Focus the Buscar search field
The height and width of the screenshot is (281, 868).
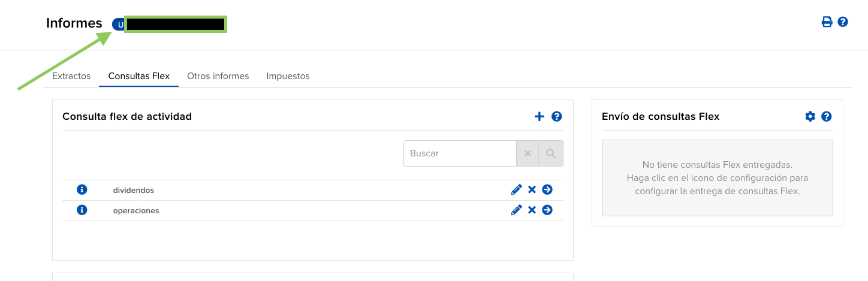point(460,153)
